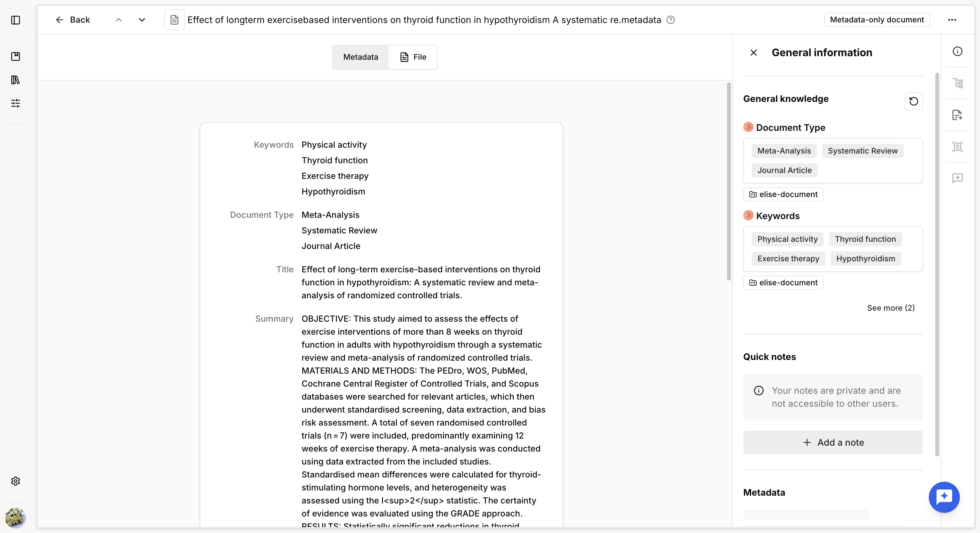Open the filter sliders icon in the sidebar
Screen dimensions: 980x533
pos(16,103)
